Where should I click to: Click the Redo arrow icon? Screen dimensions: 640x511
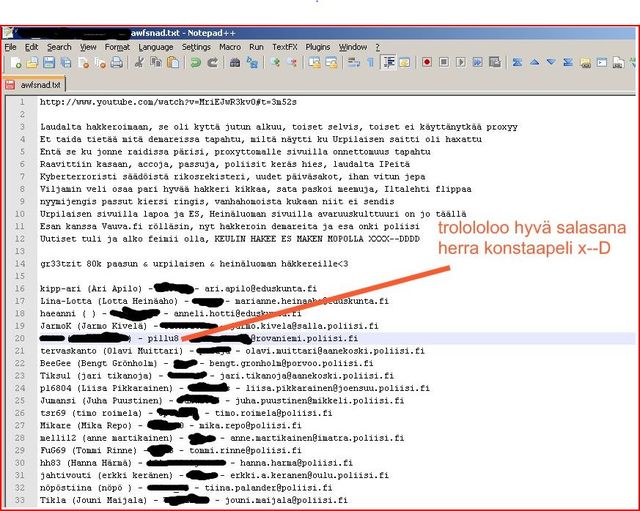pyautogui.click(x=213, y=62)
